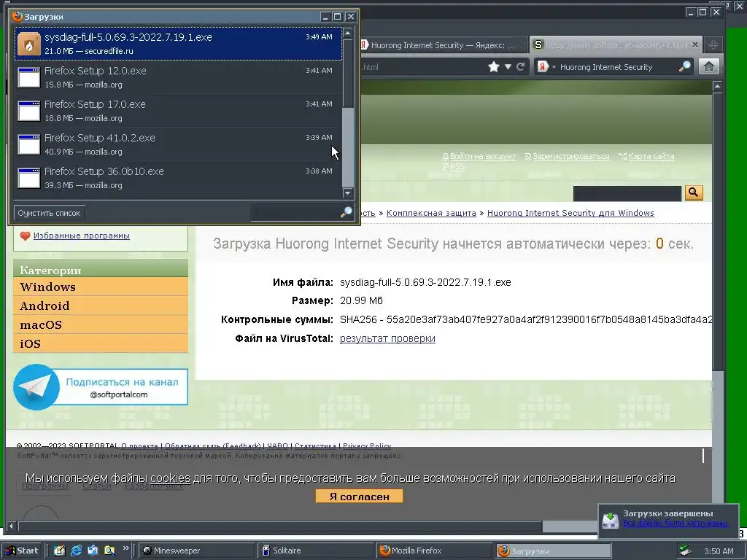Go to Firefox home page
The width and height of the screenshot is (747, 560).
709,66
